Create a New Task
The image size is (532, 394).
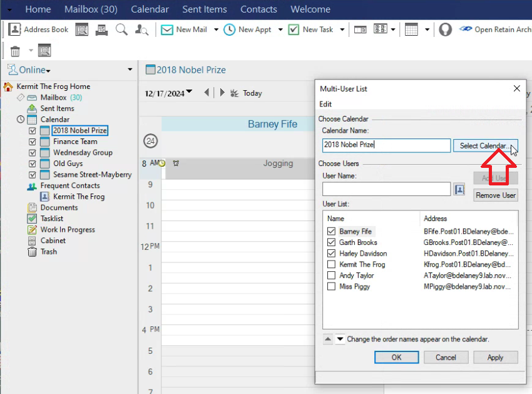coord(311,29)
